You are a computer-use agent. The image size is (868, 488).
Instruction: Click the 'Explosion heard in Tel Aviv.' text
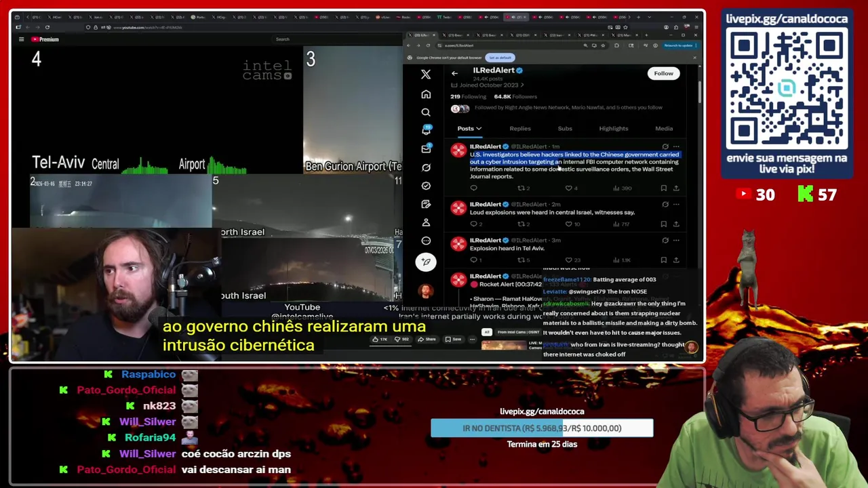pos(507,249)
